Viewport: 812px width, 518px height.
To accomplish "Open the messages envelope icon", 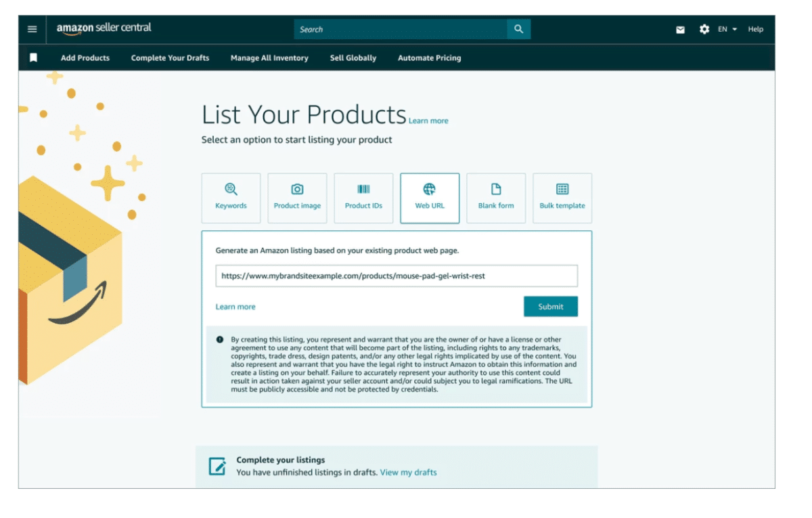I will click(x=680, y=30).
